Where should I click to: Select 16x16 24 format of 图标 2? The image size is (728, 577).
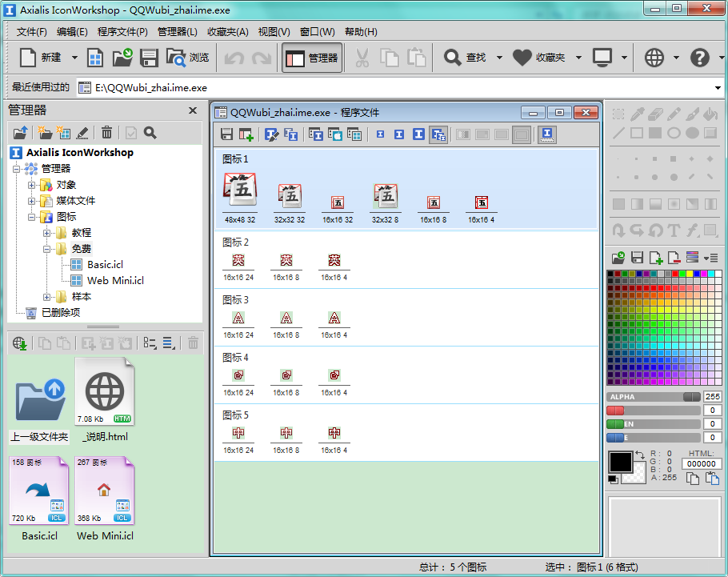point(238,268)
